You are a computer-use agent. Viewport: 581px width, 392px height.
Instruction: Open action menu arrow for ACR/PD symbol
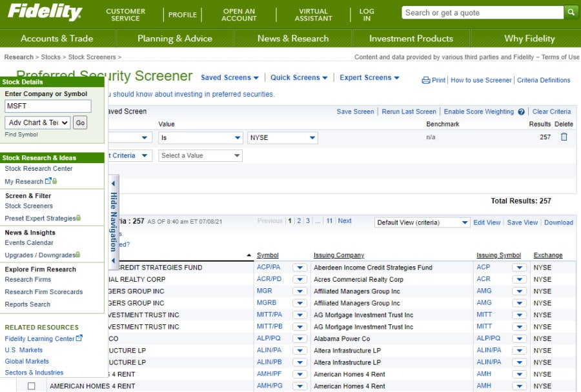coord(300,279)
